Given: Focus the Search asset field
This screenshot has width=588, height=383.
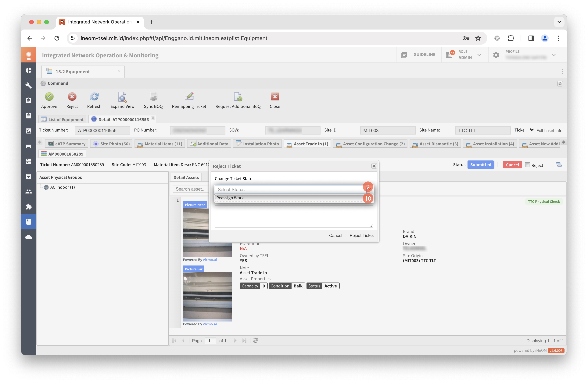Looking at the screenshot, I should pyautogui.click(x=191, y=189).
